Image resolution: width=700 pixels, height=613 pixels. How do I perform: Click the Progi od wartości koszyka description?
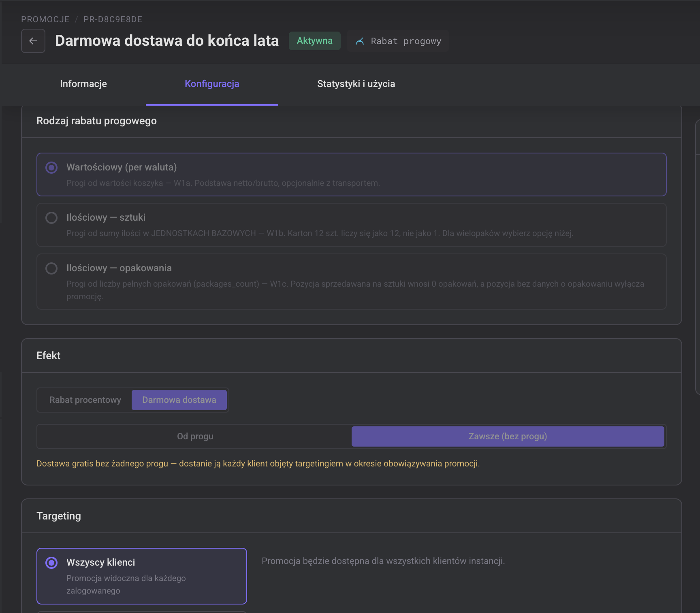[x=223, y=183]
